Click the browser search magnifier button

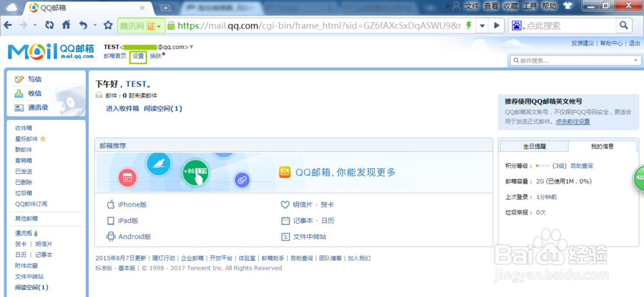point(623,26)
